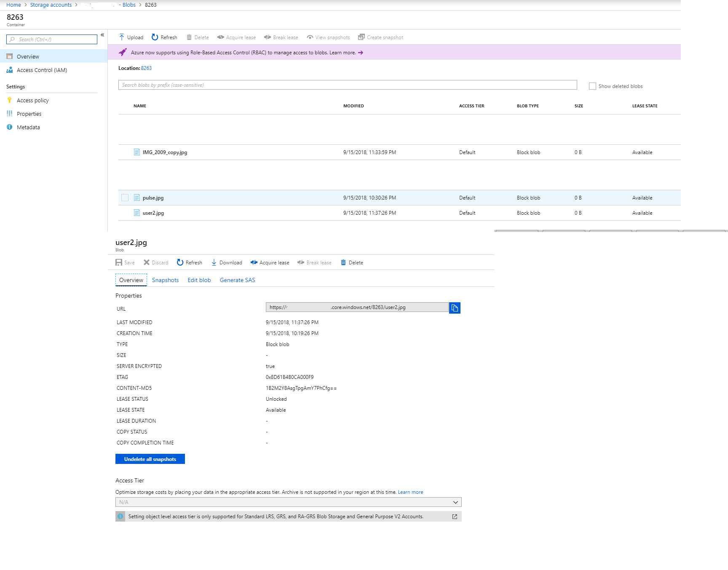Toggle Show deleted blobs checkbox
728x570 pixels.
coord(592,86)
